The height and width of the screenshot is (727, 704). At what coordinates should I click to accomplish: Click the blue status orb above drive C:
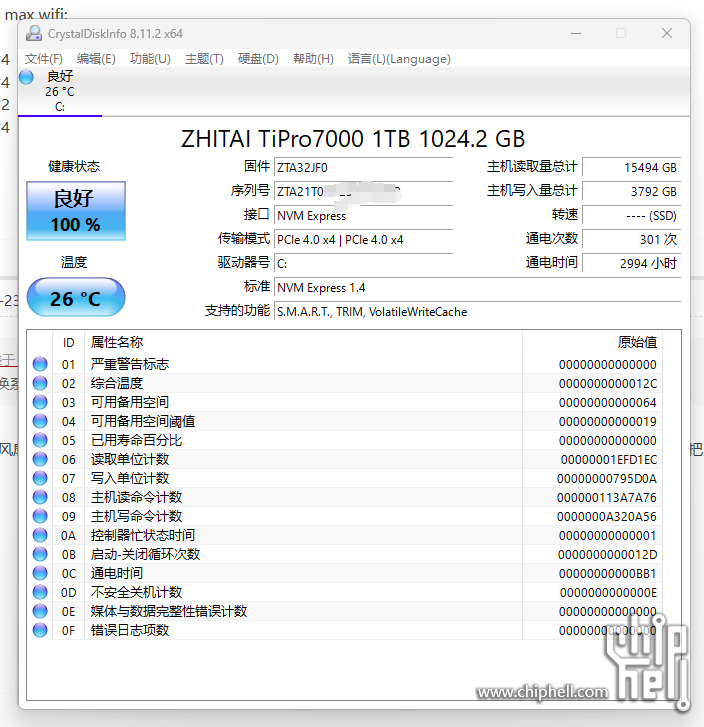pyautogui.click(x=26, y=77)
